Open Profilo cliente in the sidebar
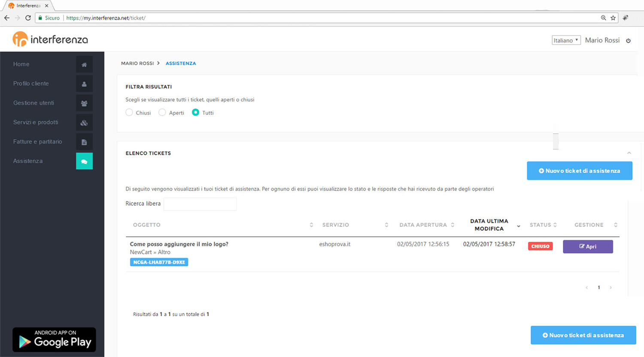644x357 pixels. coord(31,83)
